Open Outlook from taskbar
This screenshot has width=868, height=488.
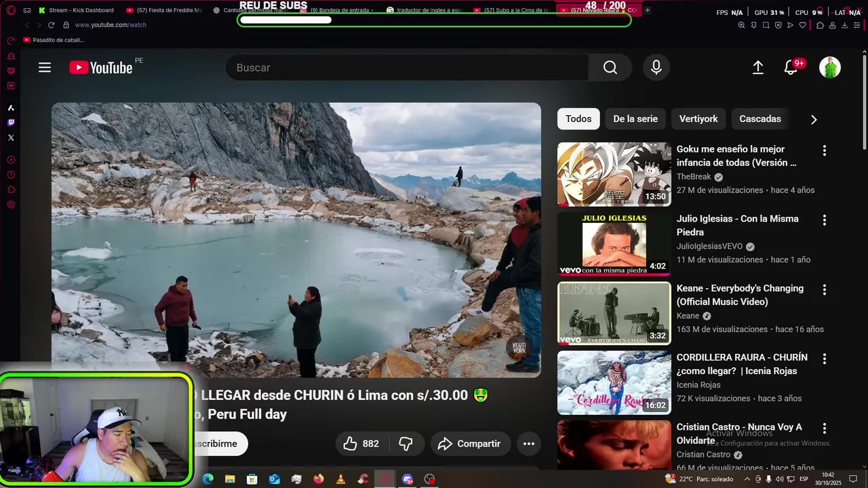click(274, 479)
